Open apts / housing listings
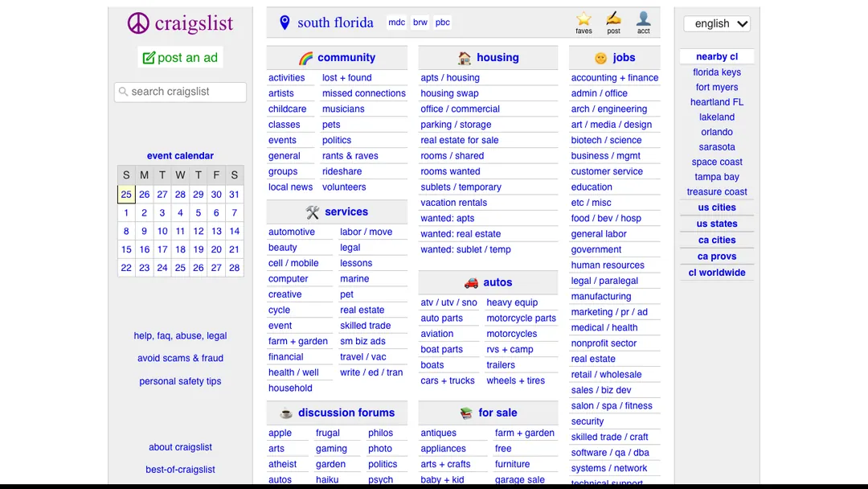This screenshot has height=489, width=868. (450, 78)
